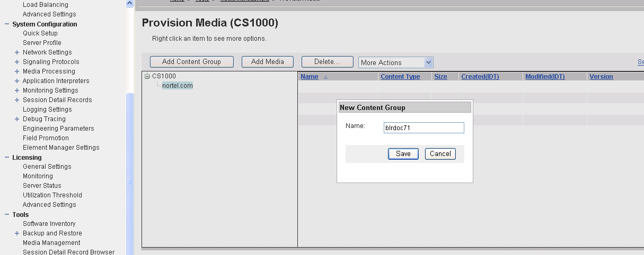Screen dimensions: 644x255
Task: Open Advanced Settings under Licensing
Action: (x=49, y=205)
